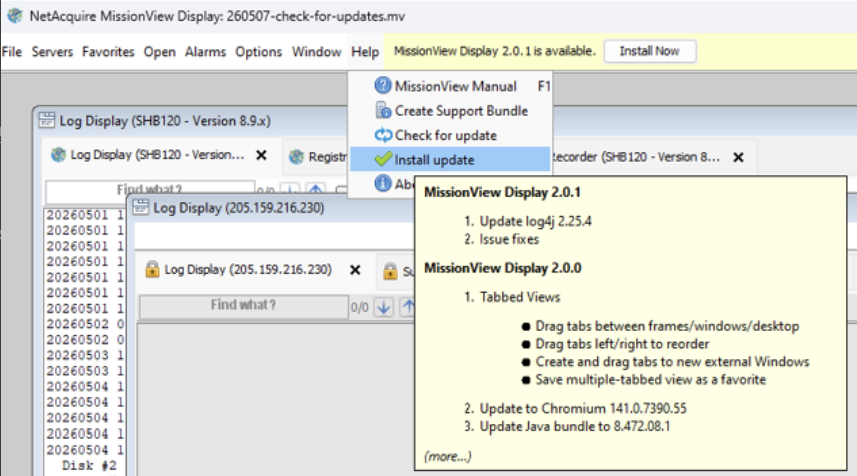Select Create Support Bundle

pyautogui.click(x=450, y=111)
